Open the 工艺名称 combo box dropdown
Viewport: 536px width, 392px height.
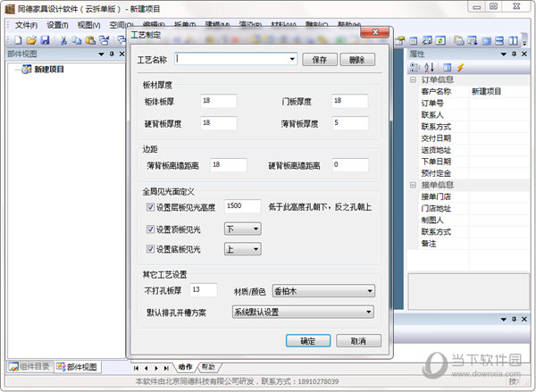click(x=292, y=60)
